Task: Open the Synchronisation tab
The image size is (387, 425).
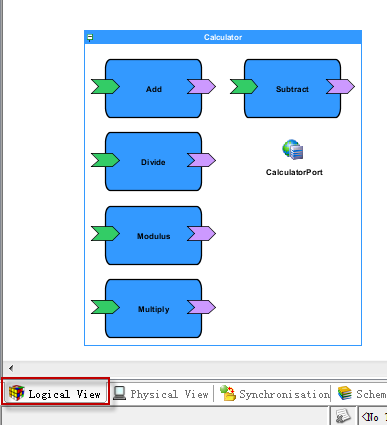Action: 275,394
